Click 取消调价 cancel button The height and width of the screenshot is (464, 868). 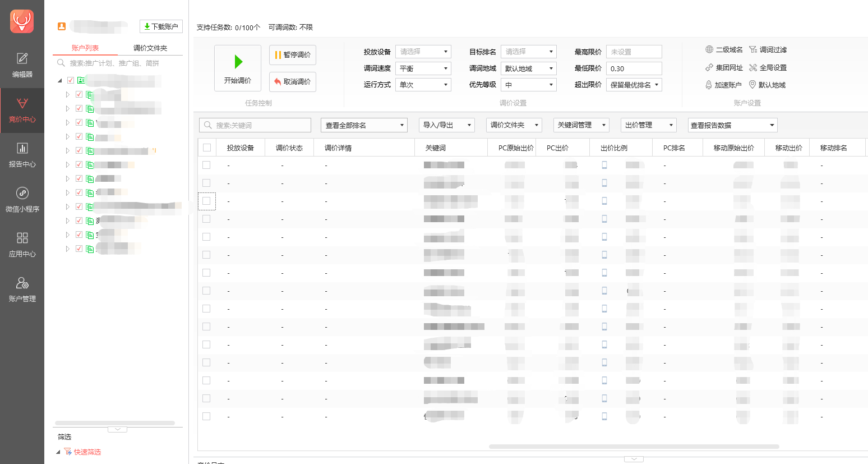pyautogui.click(x=293, y=82)
